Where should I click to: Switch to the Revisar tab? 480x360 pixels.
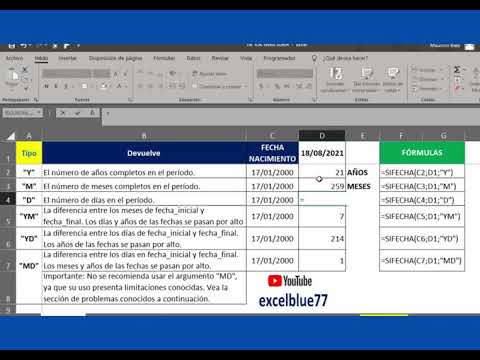coord(220,58)
